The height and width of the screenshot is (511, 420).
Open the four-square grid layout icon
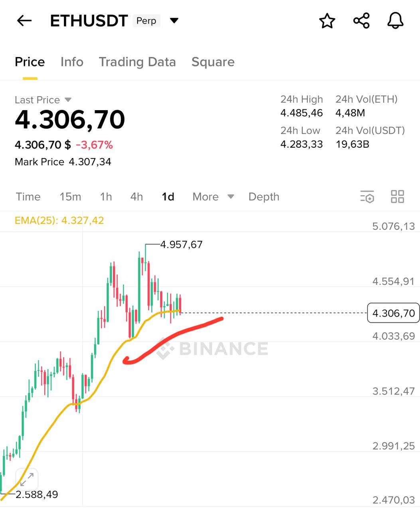tap(397, 197)
